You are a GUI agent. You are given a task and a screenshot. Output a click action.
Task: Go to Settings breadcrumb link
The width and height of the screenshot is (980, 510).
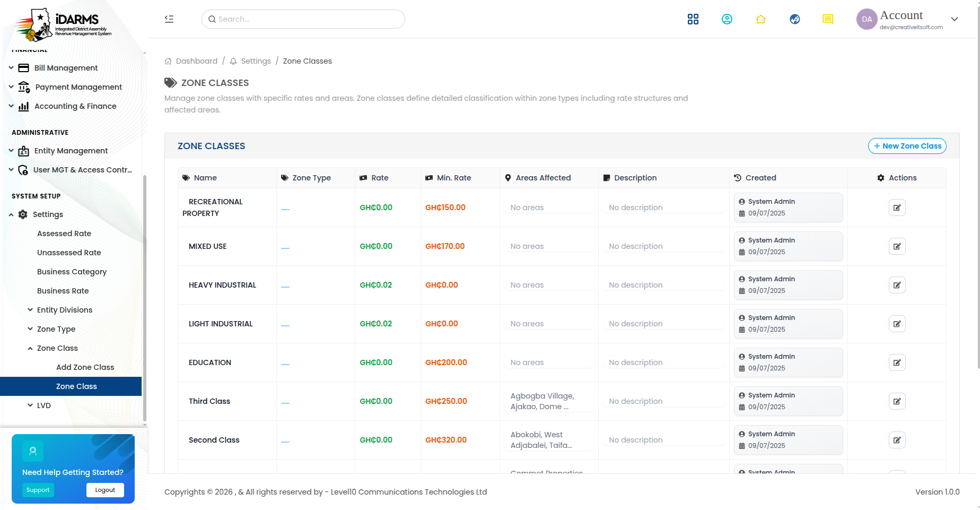[250, 61]
